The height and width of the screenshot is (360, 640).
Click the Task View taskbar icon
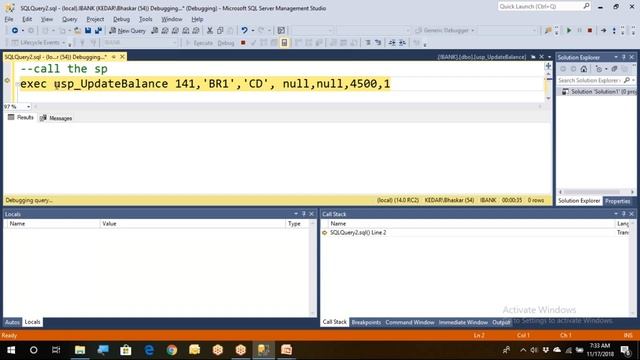pyautogui.click(x=56, y=350)
